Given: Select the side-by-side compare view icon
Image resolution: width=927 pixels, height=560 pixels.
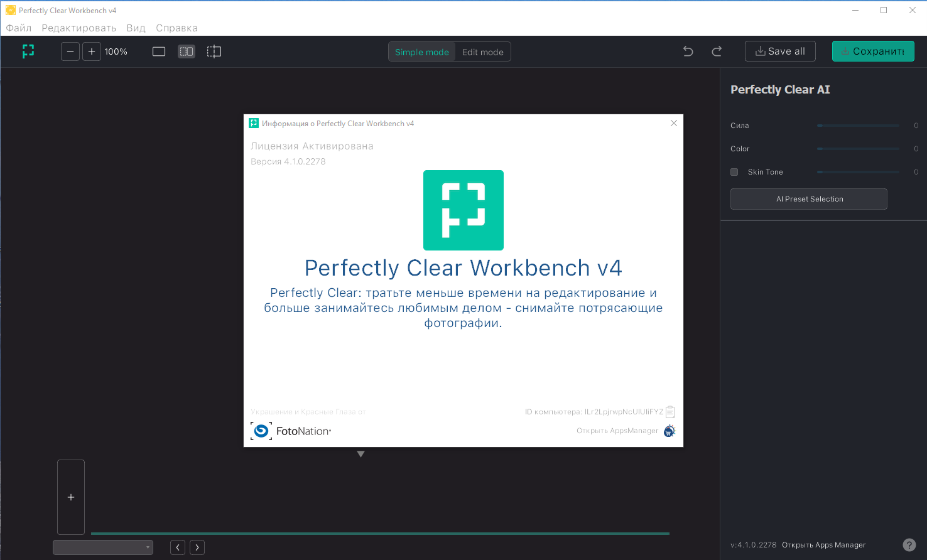Looking at the screenshot, I should click(x=187, y=51).
